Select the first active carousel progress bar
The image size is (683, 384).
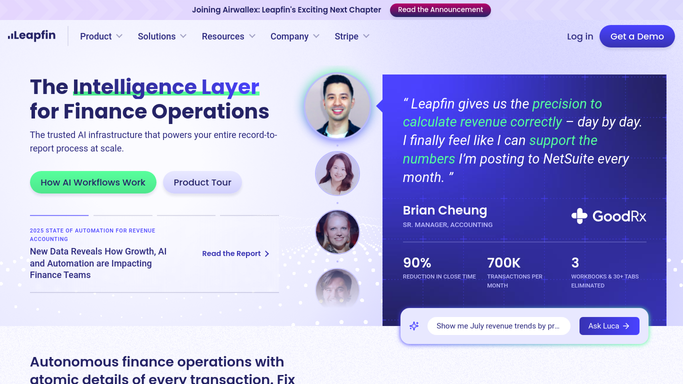coord(59,215)
